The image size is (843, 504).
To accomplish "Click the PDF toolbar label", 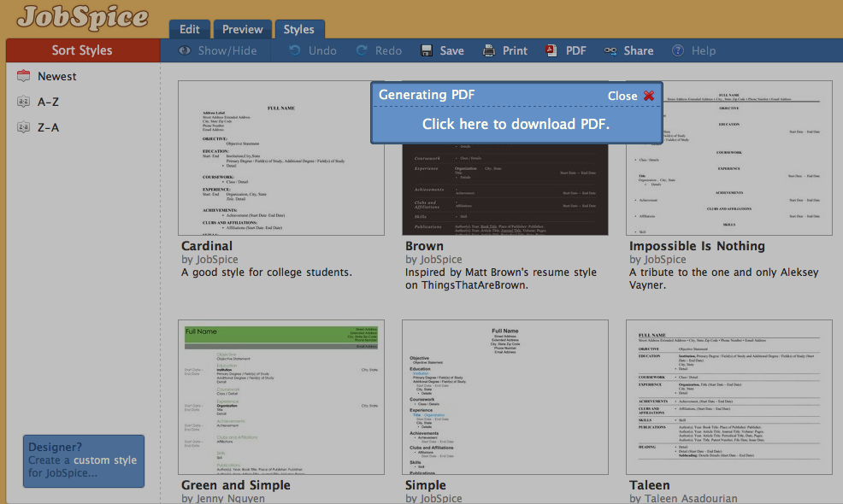I will tap(575, 50).
